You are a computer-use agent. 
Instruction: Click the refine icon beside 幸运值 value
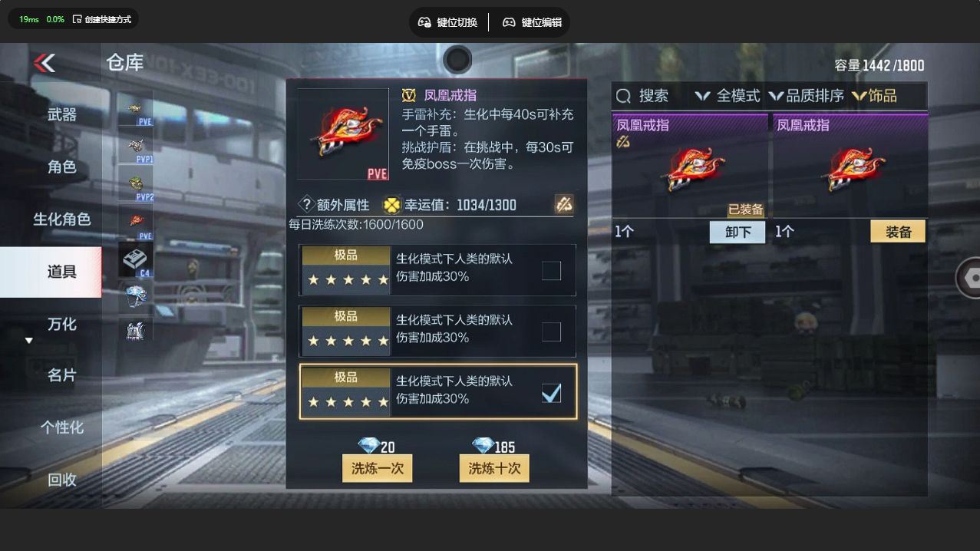(564, 204)
